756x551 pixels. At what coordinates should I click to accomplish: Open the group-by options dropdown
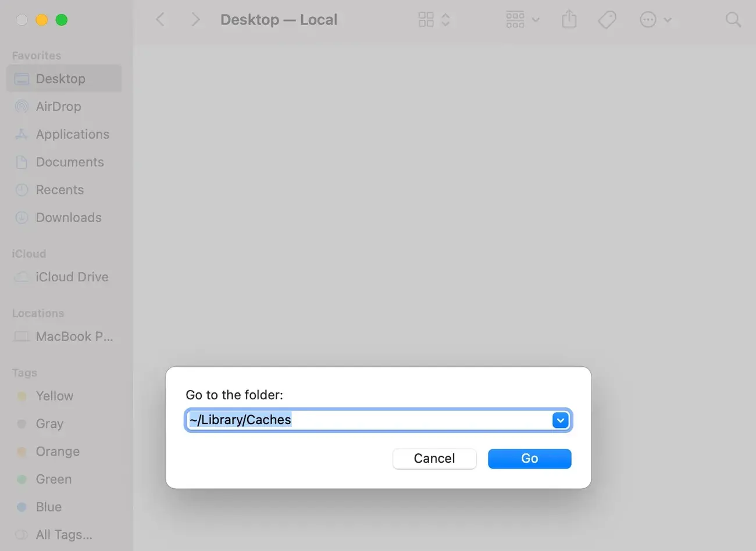click(x=522, y=20)
